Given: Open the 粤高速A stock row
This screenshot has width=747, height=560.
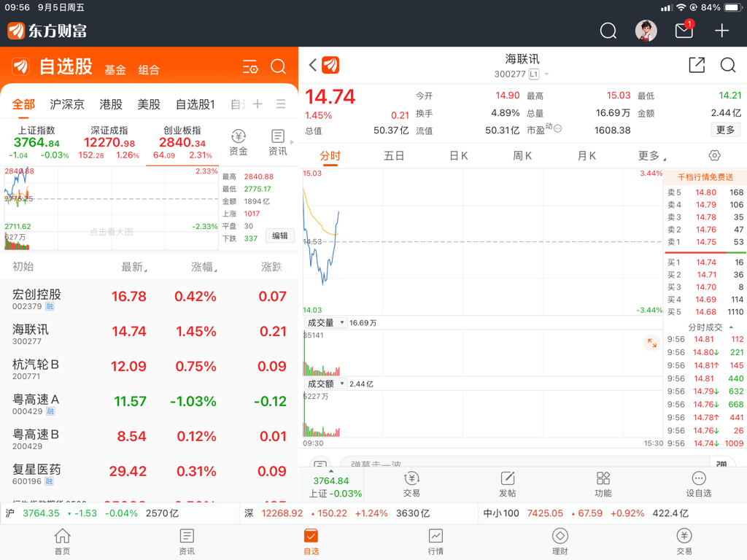Looking at the screenshot, I should pyautogui.click(x=149, y=402).
